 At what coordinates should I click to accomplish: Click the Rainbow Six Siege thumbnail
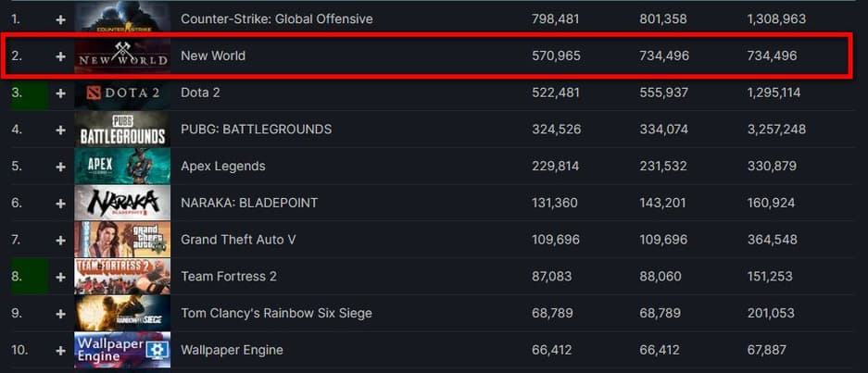click(x=122, y=313)
